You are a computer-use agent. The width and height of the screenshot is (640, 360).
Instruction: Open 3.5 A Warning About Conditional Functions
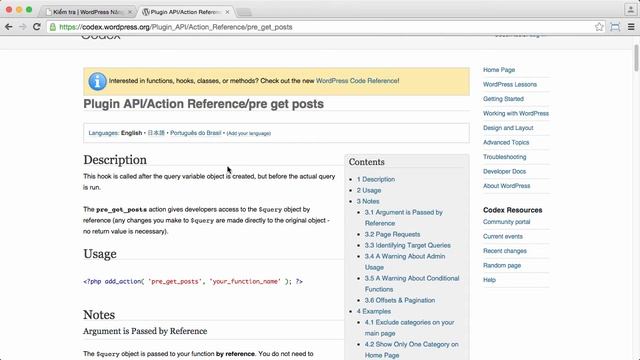[x=412, y=284]
